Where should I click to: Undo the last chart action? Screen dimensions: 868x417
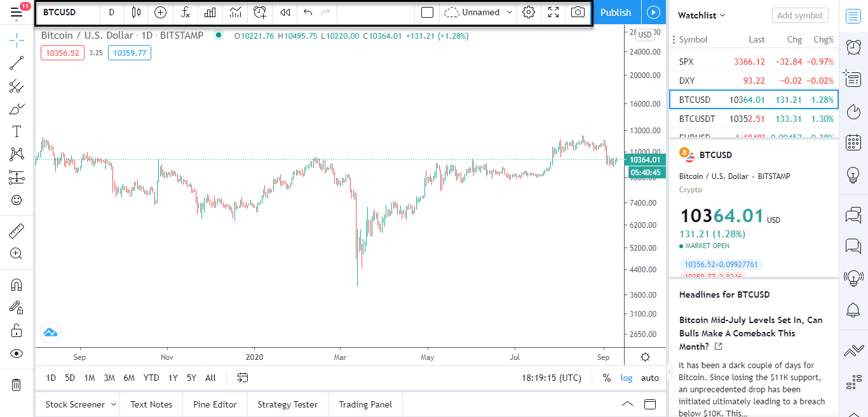point(308,12)
